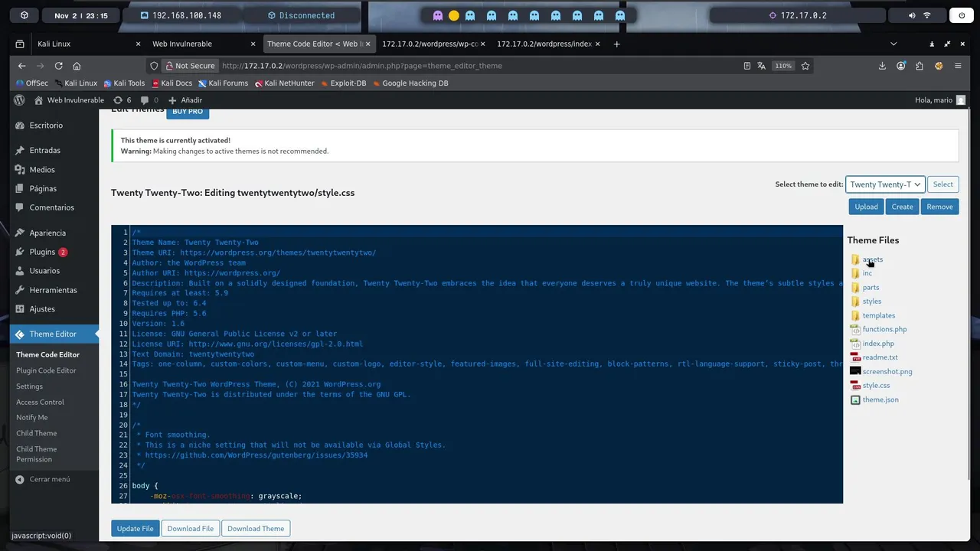The width and height of the screenshot is (980, 551).
Task: Click the Remove button
Action: 939,207
